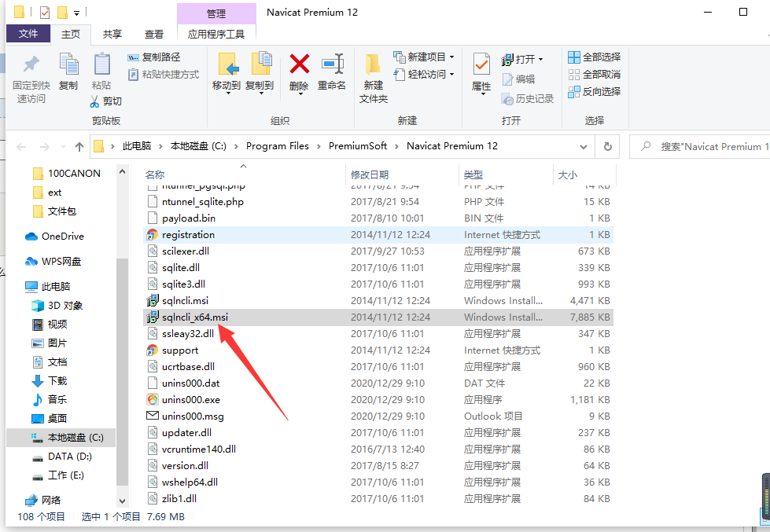Image resolution: width=770 pixels, height=532 pixels.
Task: Select the support Internet shortcut
Action: (x=378, y=350)
